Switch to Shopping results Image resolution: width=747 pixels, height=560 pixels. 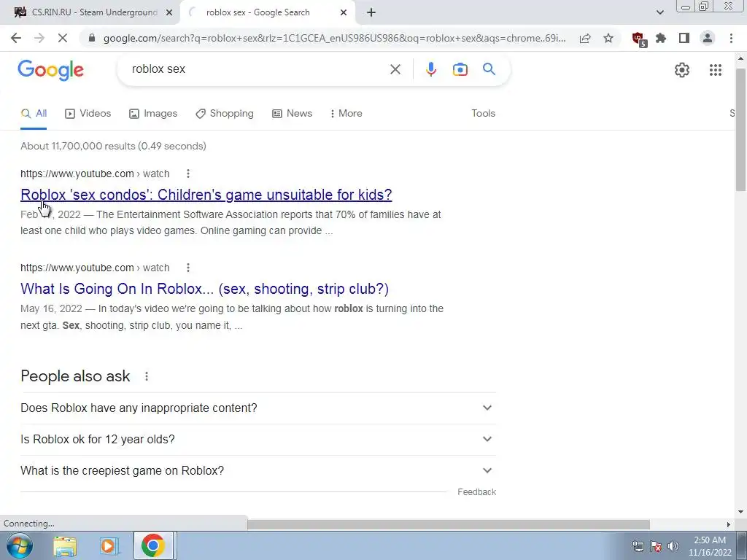click(225, 113)
